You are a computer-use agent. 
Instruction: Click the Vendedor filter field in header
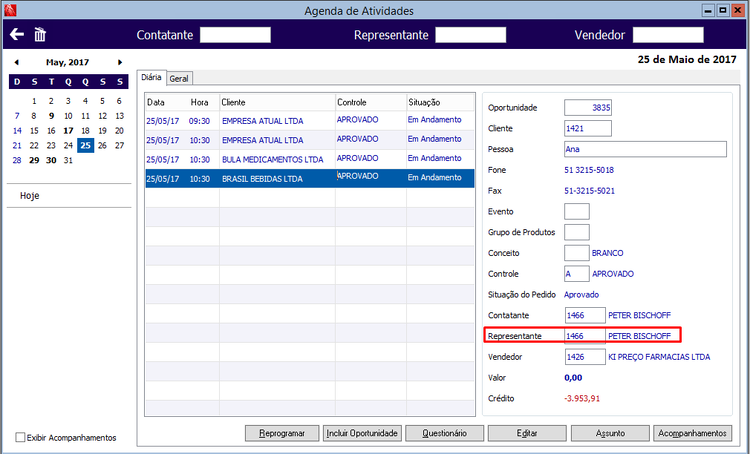tap(668, 35)
